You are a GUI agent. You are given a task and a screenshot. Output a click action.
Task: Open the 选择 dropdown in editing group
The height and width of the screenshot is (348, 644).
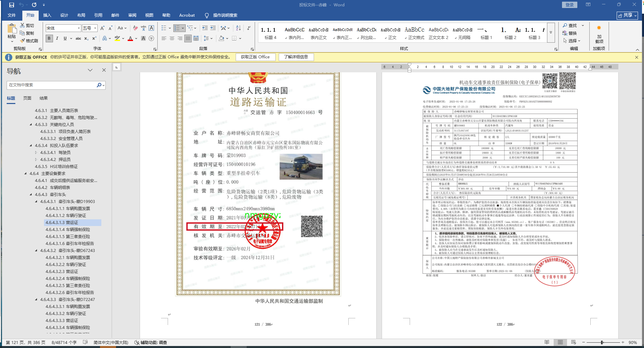(572, 41)
